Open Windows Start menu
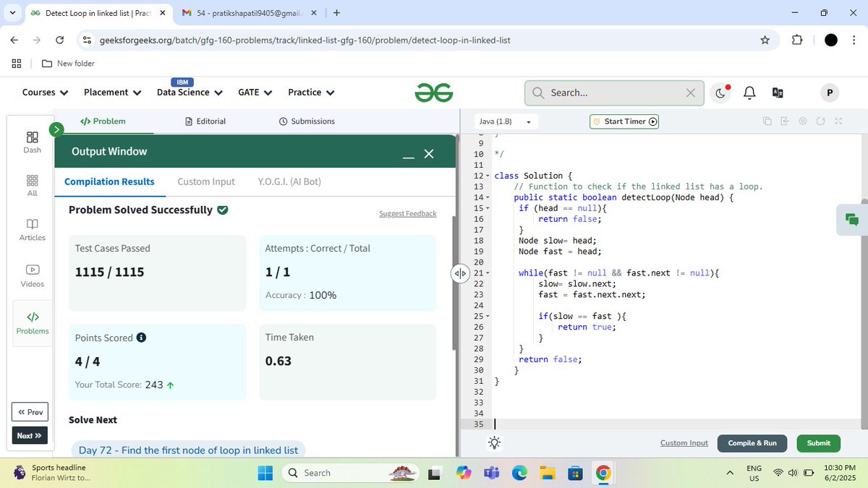 click(x=265, y=473)
